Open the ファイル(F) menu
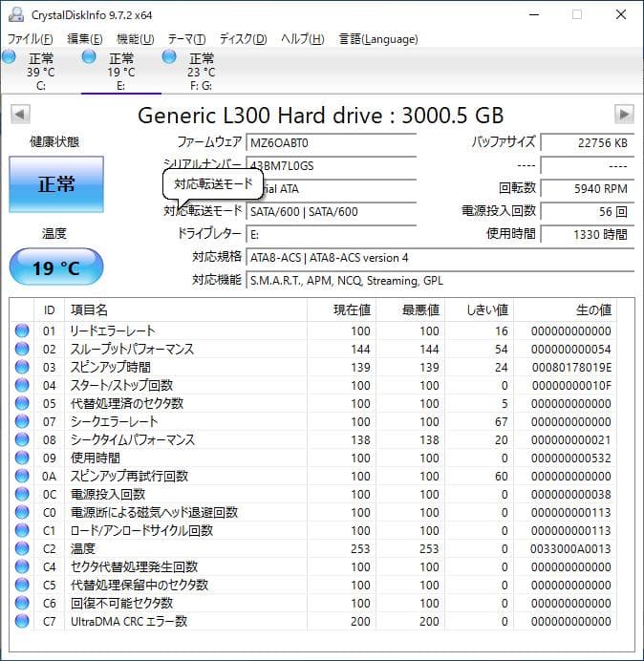Viewport: 644px width, 661px height. (30, 39)
